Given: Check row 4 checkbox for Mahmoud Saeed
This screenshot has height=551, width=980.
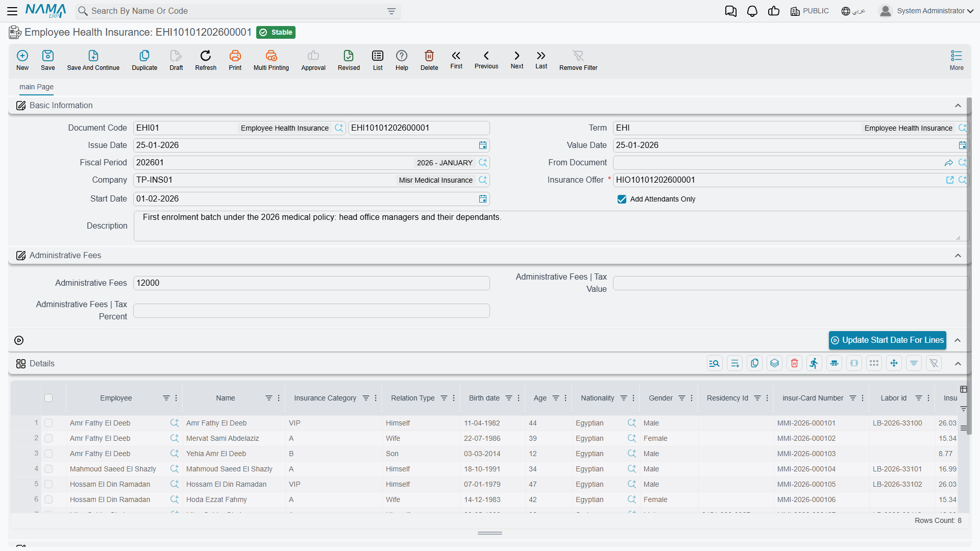Looking at the screenshot, I should point(48,469).
